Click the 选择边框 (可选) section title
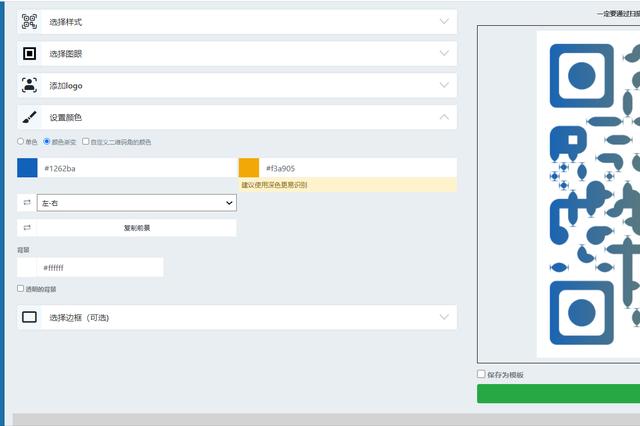This screenshot has height=426, width=640. [79, 317]
